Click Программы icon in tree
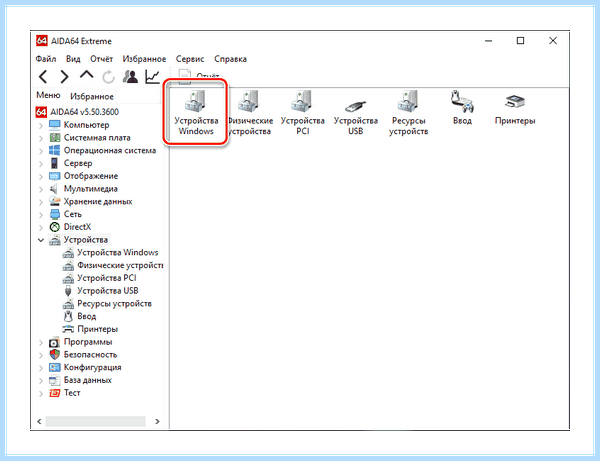 click(55, 342)
